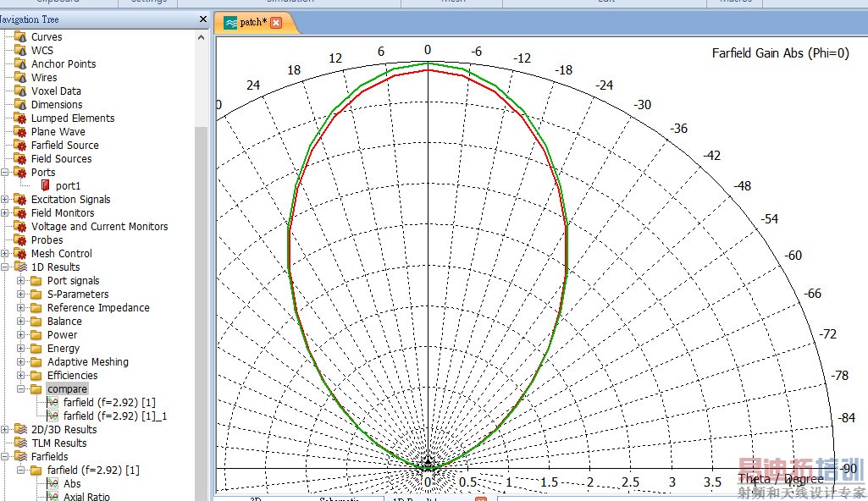Expand the Power folder
The width and height of the screenshot is (868, 501).
(21, 335)
